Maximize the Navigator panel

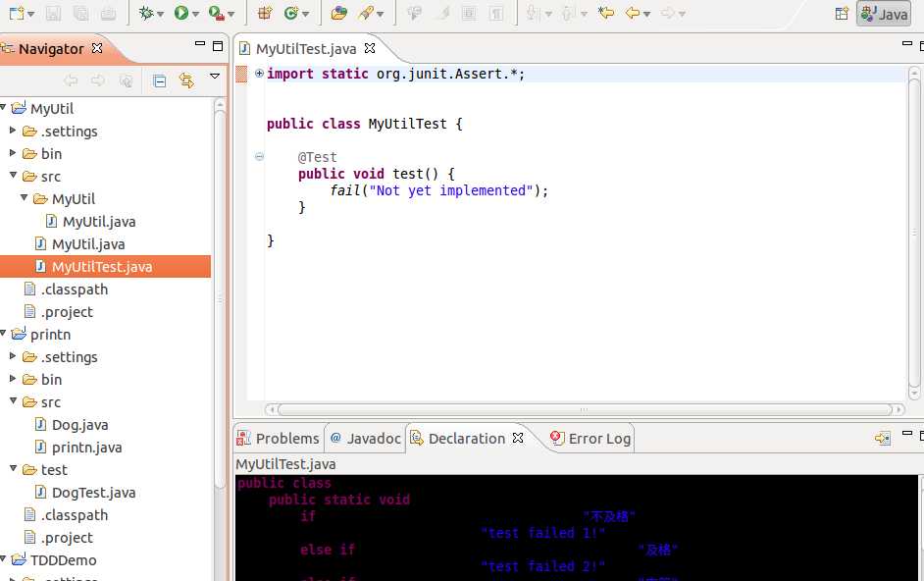pos(218,46)
